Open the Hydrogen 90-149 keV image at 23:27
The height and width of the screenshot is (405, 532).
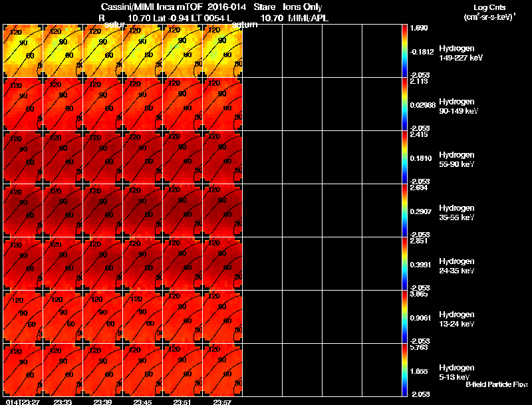tap(23, 104)
